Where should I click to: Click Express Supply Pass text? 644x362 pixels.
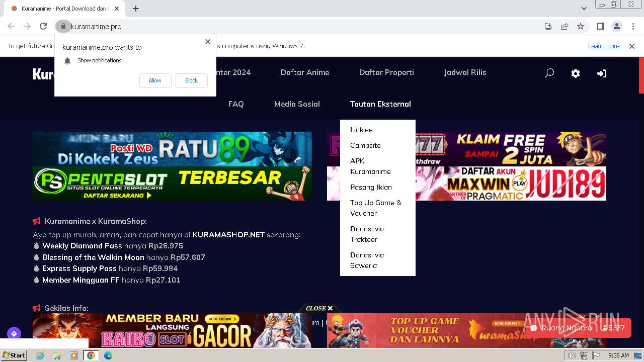pyautogui.click(x=79, y=268)
